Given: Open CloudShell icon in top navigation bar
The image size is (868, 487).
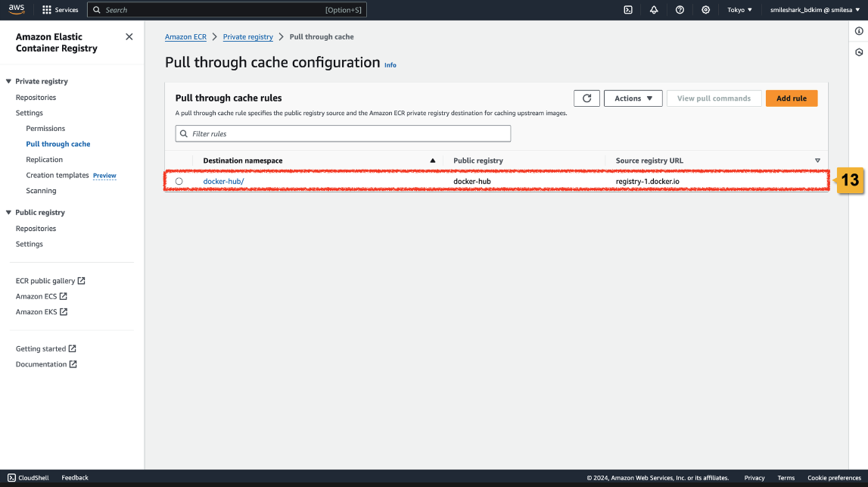Looking at the screenshot, I should pyautogui.click(x=628, y=10).
